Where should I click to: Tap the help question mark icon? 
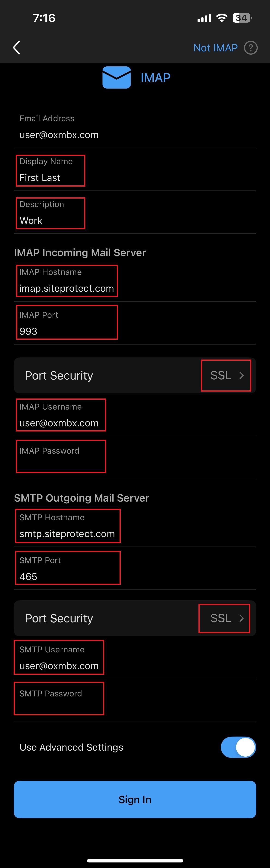click(x=251, y=48)
